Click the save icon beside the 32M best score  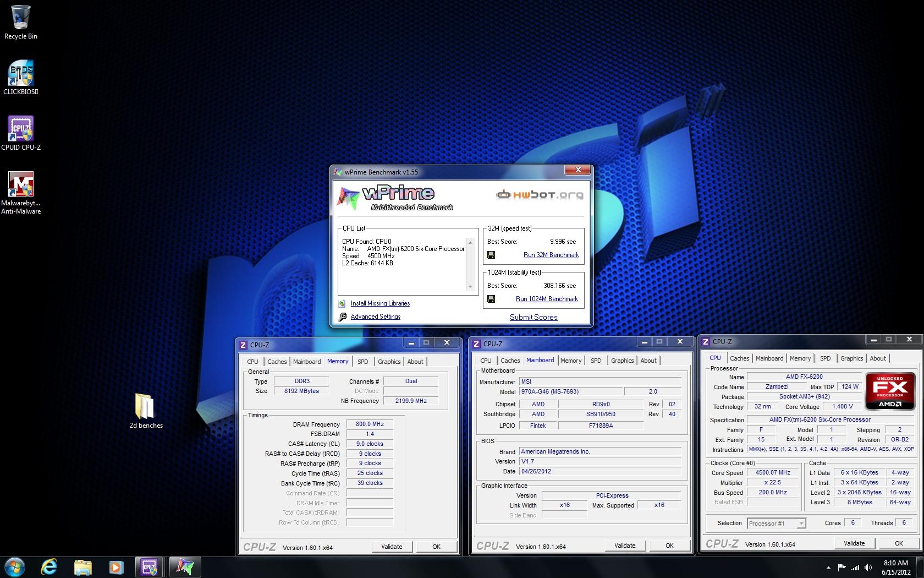(491, 255)
